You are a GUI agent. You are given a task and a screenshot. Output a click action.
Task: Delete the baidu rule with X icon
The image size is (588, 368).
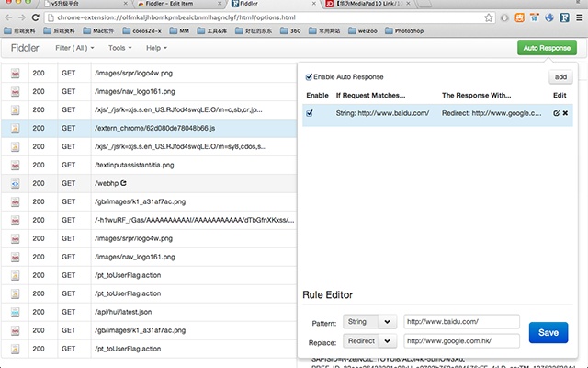click(565, 113)
